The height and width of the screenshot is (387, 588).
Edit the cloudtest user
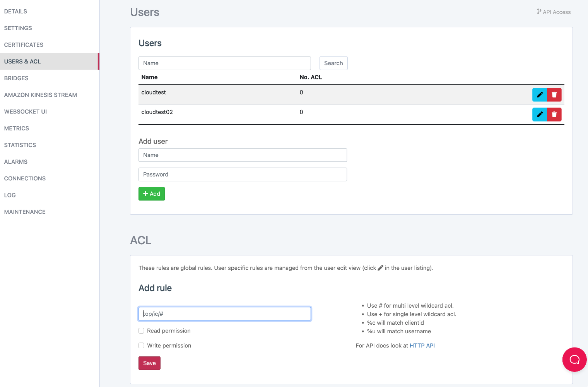point(540,95)
